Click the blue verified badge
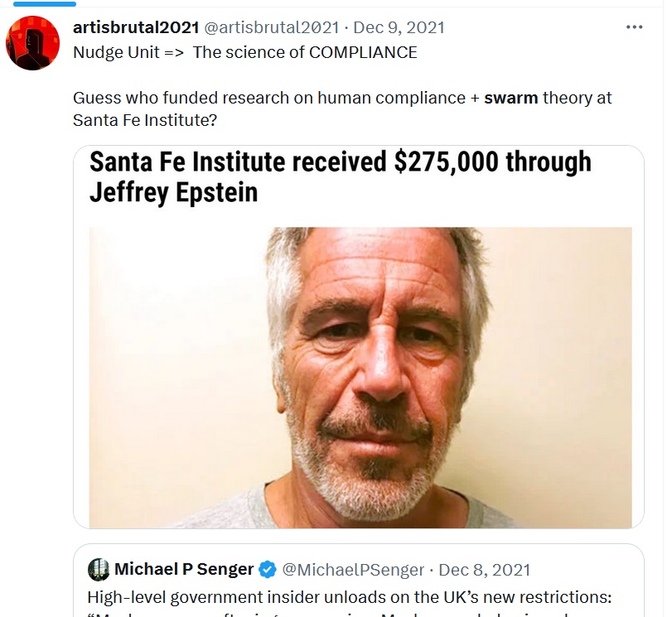The width and height of the screenshot is (672, 617). coord(268,570)
